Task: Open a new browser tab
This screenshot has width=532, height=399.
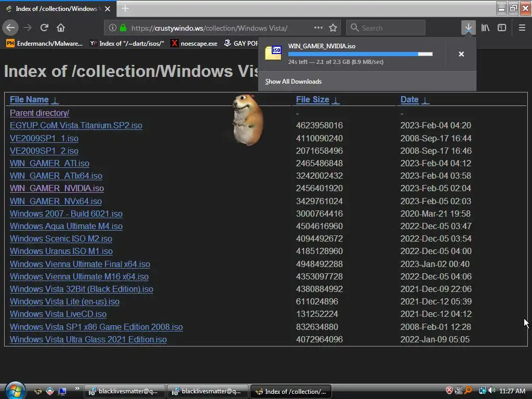Action: (125, 8)
